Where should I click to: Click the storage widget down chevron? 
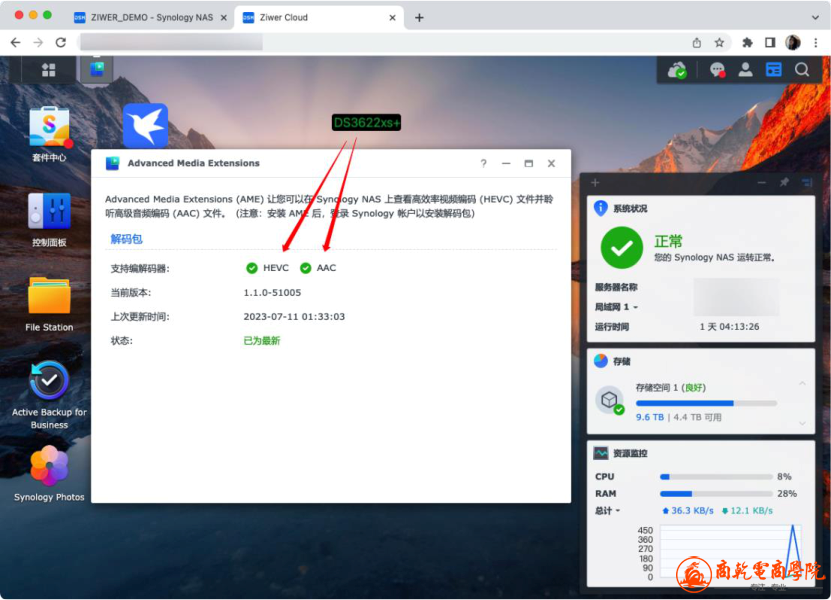point(802,423)
